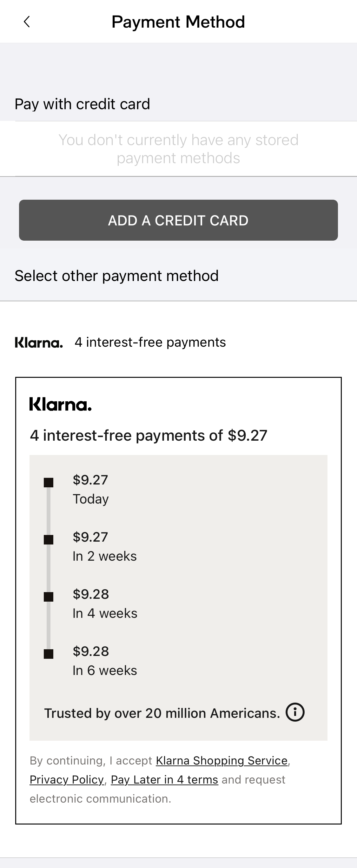Open the Pay Later in 4 terms link
Image resolution: width=357 pixels, height=868 pixels.
point(165,780)
